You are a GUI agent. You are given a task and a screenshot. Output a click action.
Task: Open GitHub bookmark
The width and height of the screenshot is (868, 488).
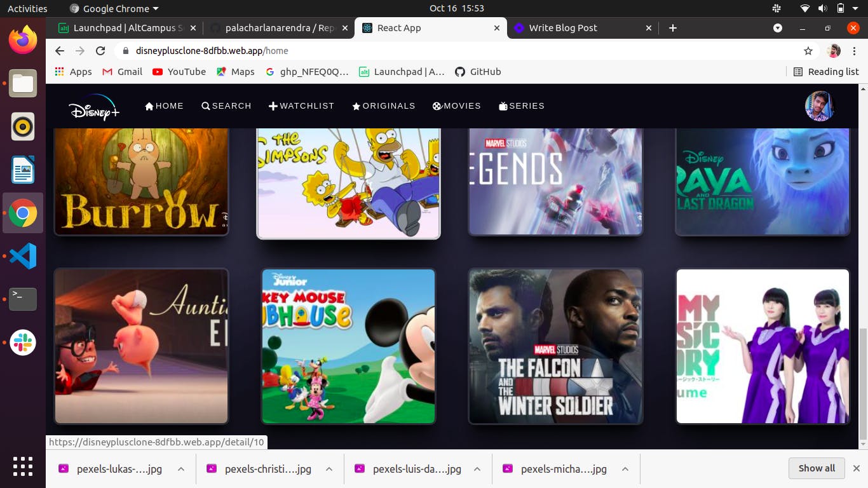(x=478, y=72)
